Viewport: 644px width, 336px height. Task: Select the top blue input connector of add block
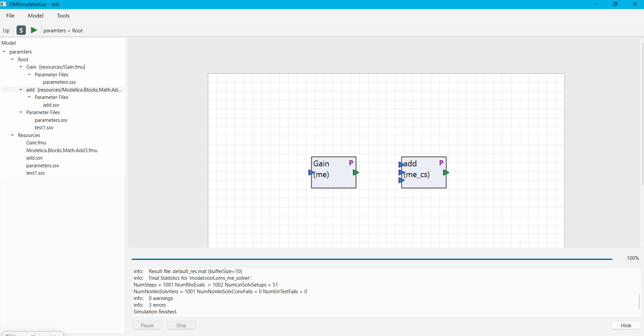(x=401, y=165)
